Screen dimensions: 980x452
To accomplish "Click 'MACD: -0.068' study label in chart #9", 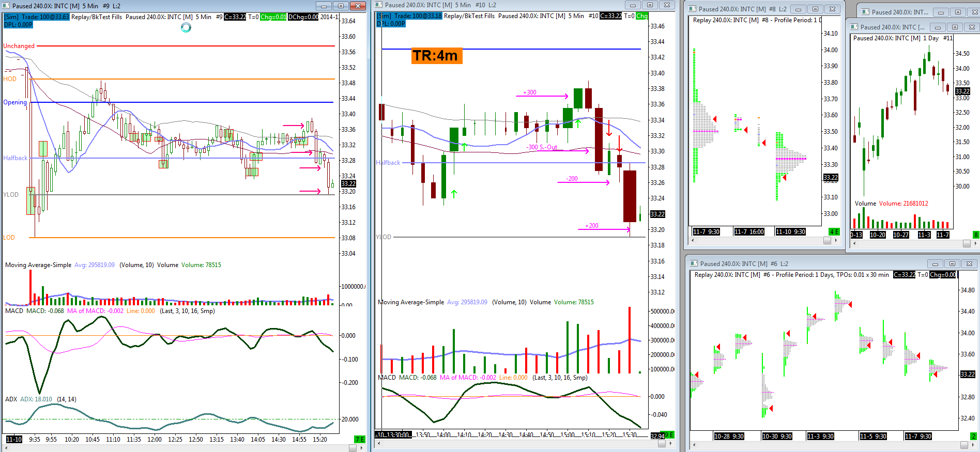I will (45, 311).
